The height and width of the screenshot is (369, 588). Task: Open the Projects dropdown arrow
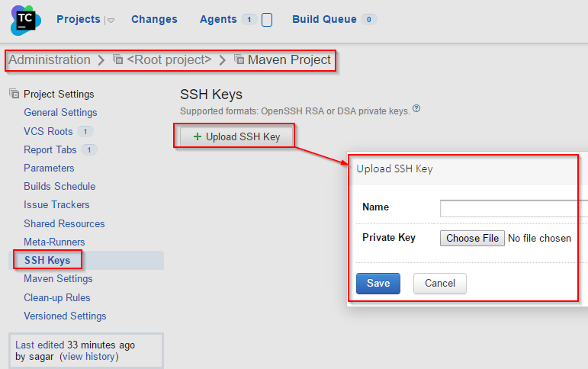111,21
